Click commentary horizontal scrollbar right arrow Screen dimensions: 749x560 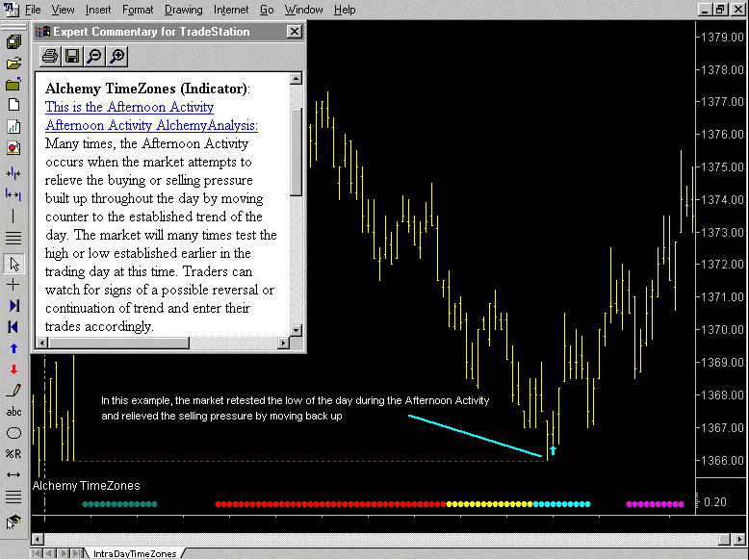point(283,343)
